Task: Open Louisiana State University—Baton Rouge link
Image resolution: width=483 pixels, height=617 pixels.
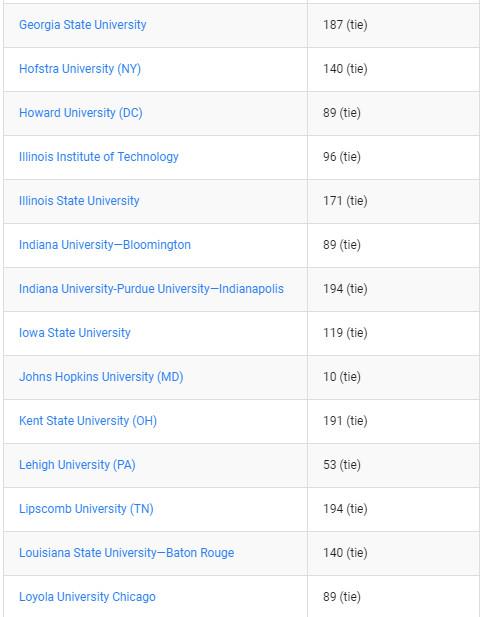Action: click(126, 553)
